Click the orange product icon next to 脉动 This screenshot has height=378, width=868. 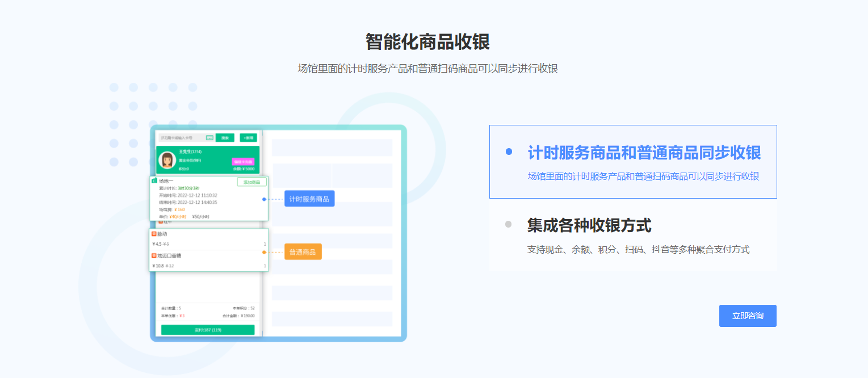pyautogui.click(x=154, y=233)
